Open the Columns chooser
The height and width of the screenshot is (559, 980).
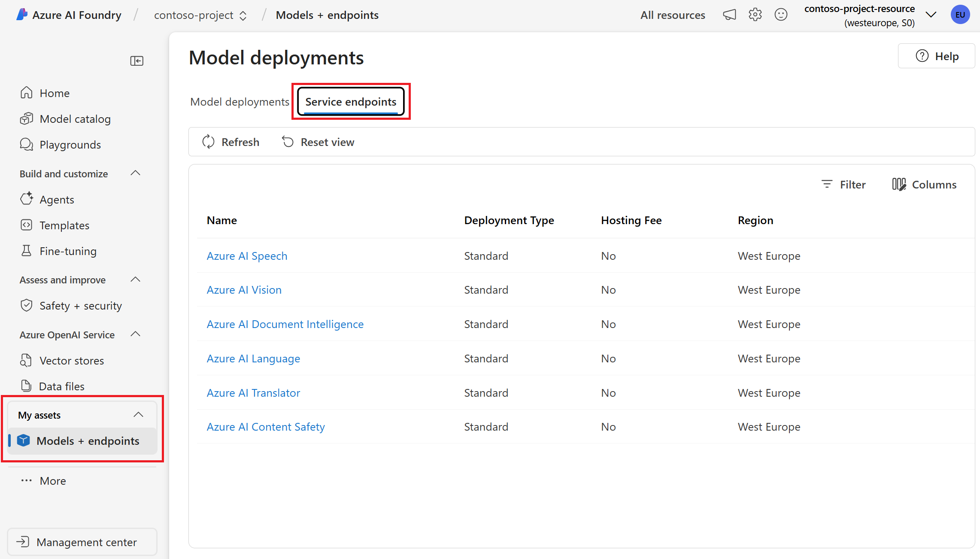[924, 185]
